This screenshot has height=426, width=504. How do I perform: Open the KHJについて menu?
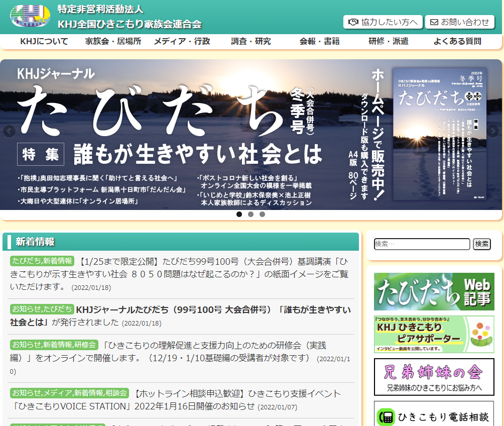tap(44, 42)
